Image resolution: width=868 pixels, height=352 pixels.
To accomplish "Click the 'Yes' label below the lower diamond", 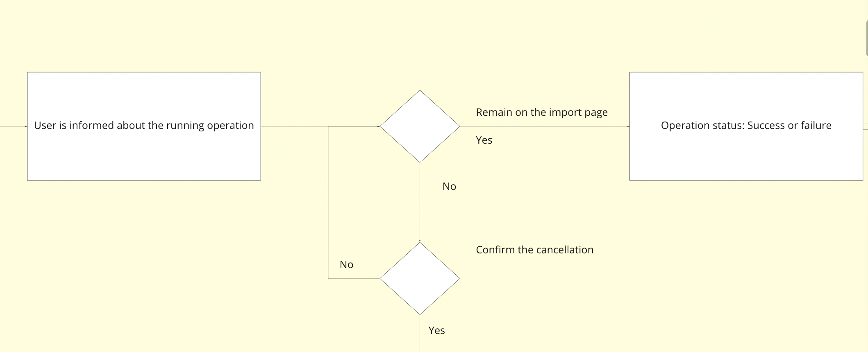I will coord(436,331).
